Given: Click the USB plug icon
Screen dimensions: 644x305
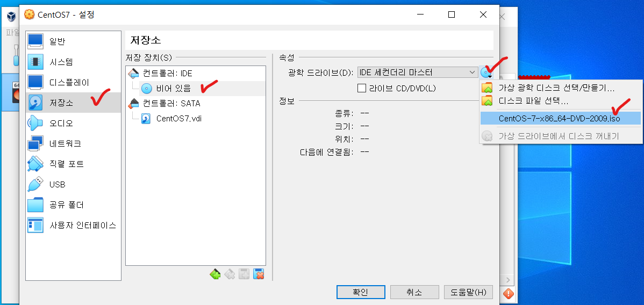Looking at the screenshot, I should pos(35,184).
